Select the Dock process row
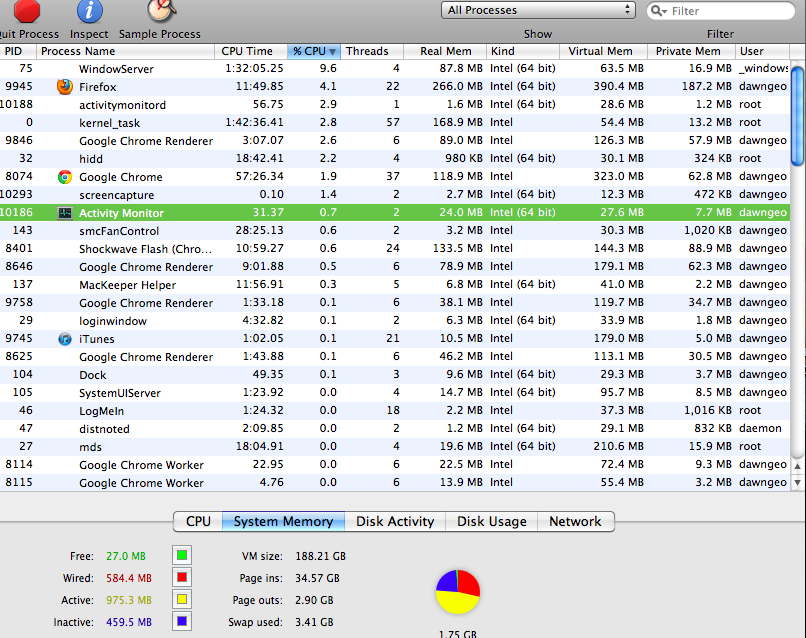This screenshot has width=806, height=638. pyautogui.click(x=395, y=374)
